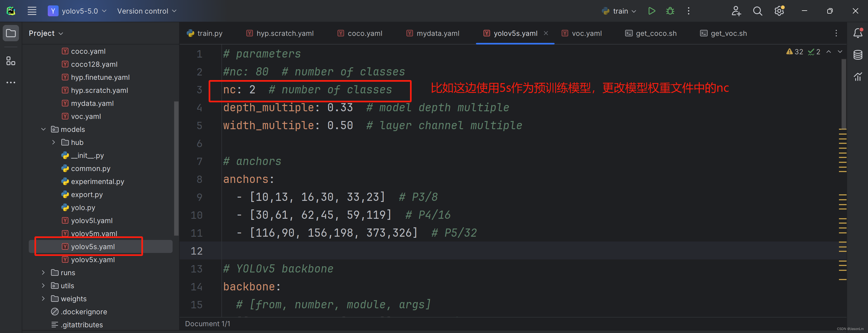Click line number 12 in gutter
This screenshot has width=868, height=333.
point(197,251)
